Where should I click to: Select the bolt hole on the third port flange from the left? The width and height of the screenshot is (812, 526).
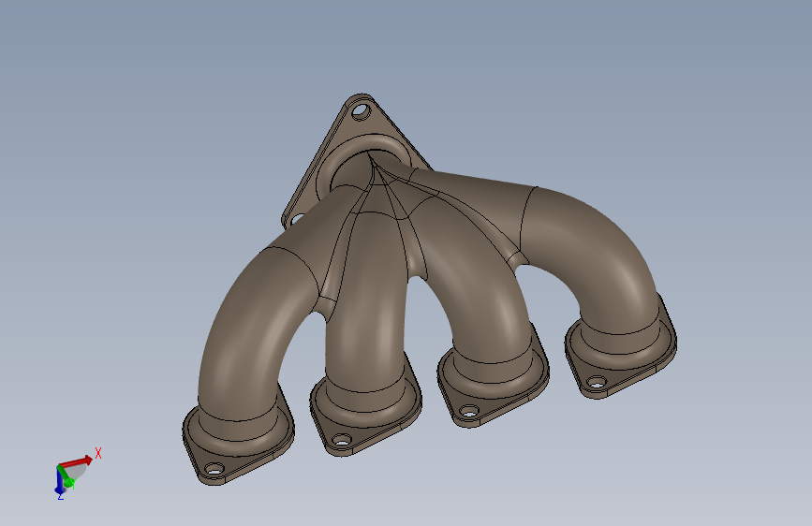[469, 412]
